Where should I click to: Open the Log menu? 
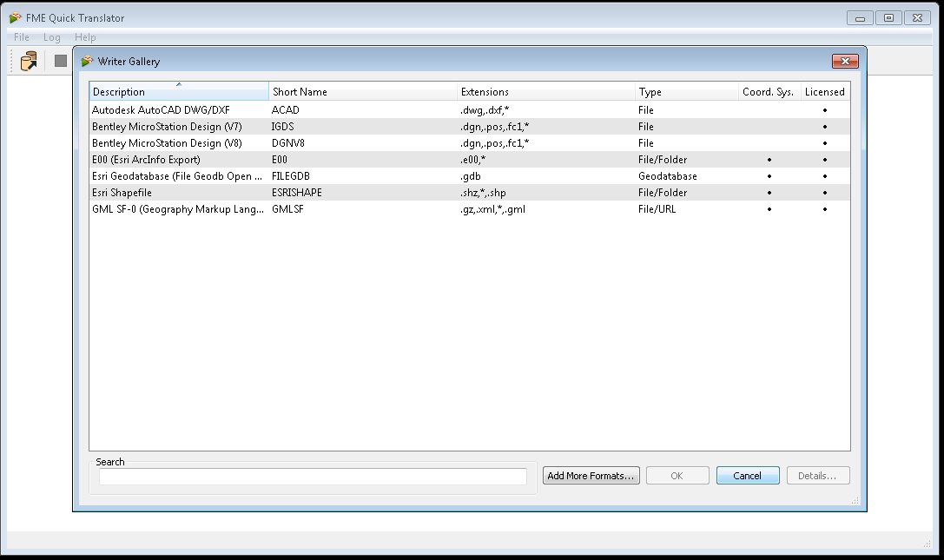[51, 36]
